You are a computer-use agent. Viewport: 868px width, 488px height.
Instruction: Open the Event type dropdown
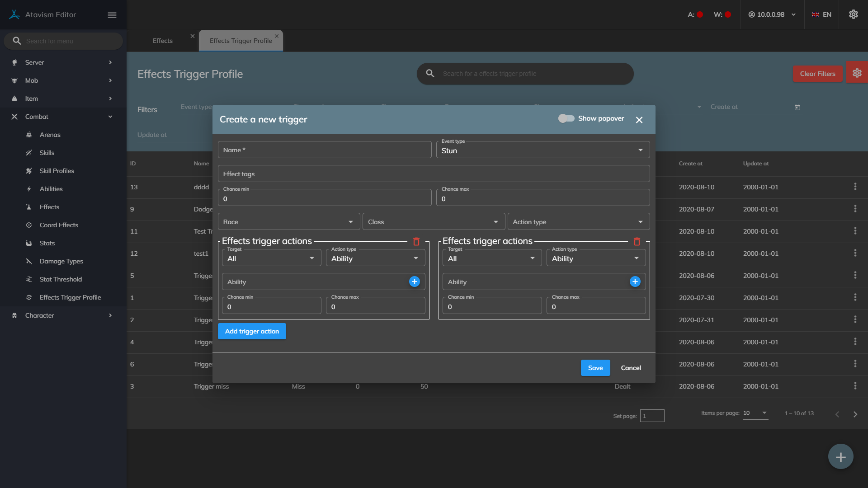[x=542, y=150]
